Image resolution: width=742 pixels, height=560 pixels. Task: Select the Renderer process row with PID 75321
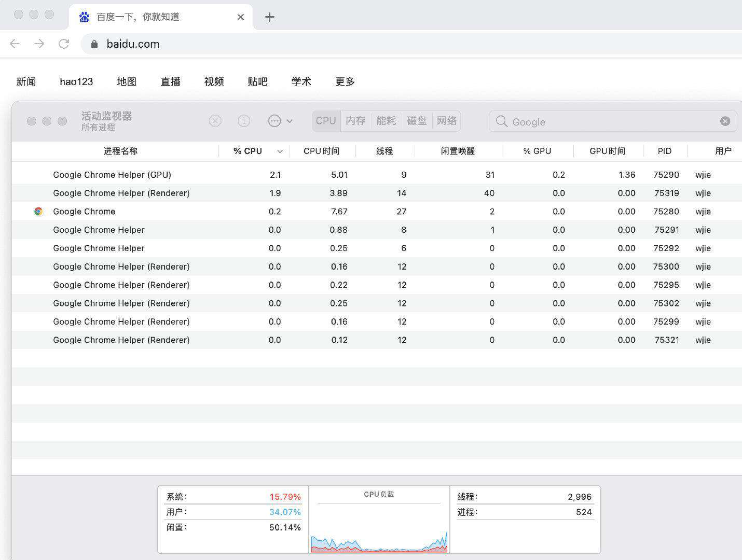point(377,340)
